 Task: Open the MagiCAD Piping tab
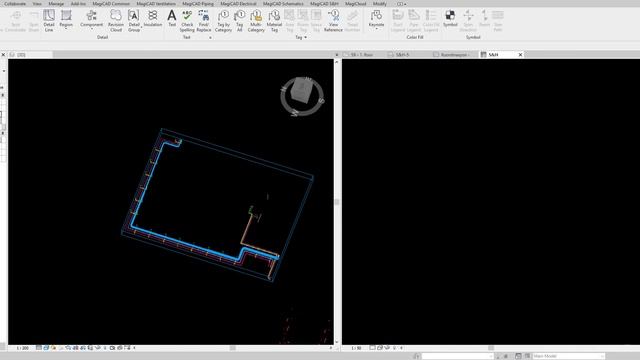[198, 4]
